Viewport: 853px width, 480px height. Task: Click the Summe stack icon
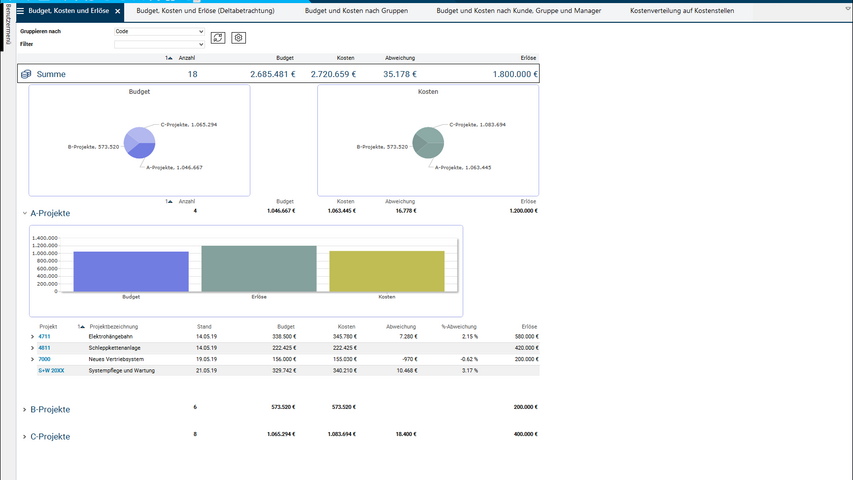point(26,75)
